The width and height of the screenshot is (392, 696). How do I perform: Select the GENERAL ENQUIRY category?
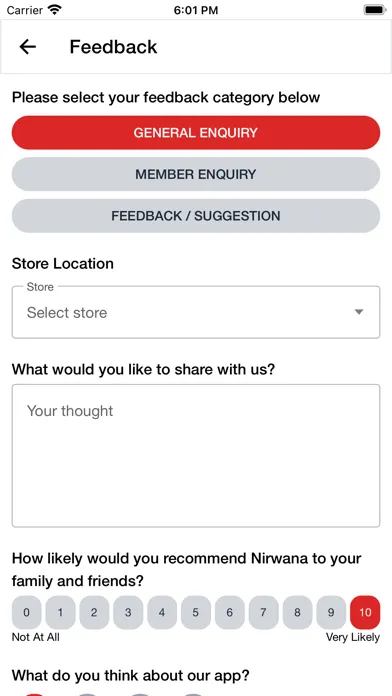196,133
